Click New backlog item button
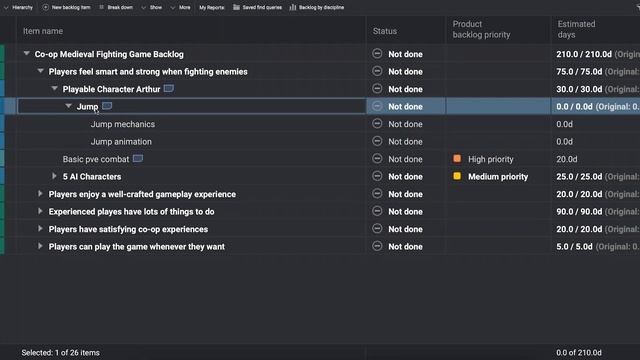Viewport: 640px width, 360px height. (66, 7)
